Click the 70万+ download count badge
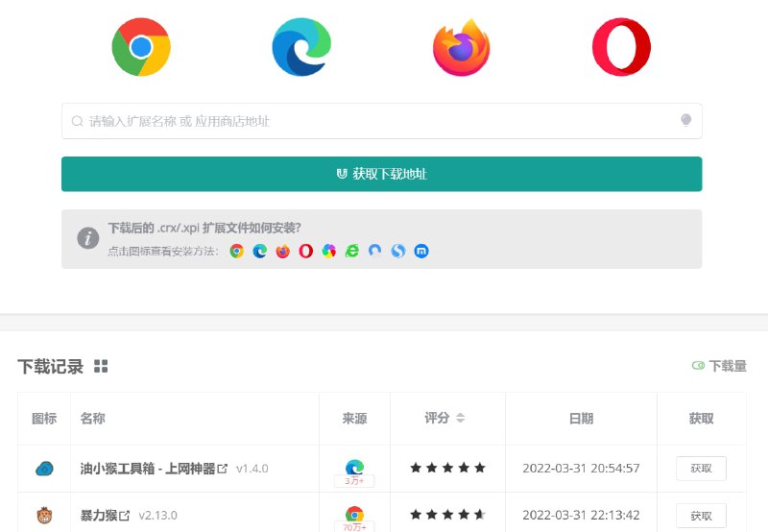The width and height of the screenshot is (768, 532). (354, 527)
